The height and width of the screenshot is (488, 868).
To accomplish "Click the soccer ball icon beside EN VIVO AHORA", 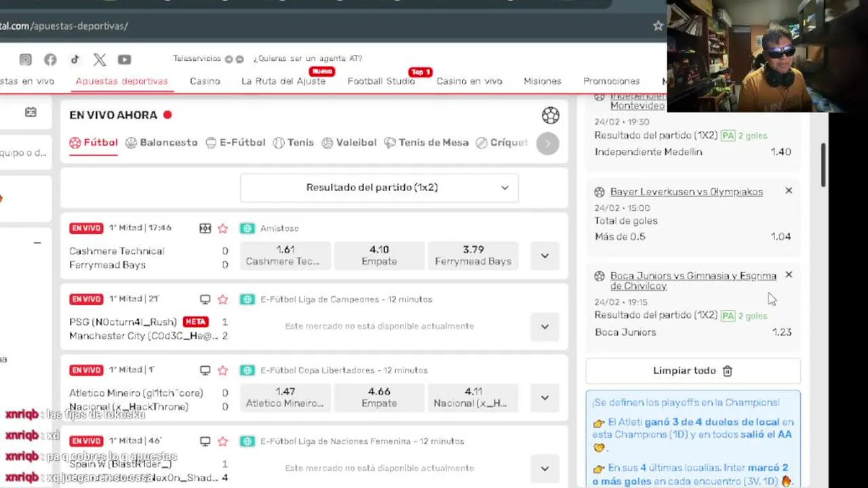I will pos(551,115).
